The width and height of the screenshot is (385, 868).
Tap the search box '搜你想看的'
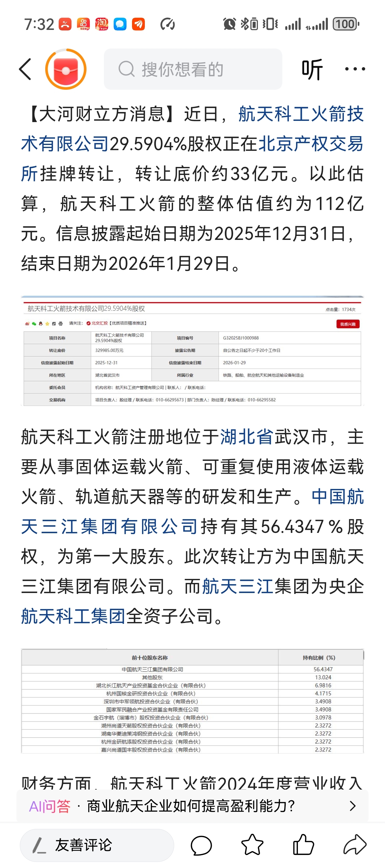click(x=193, y=69)
